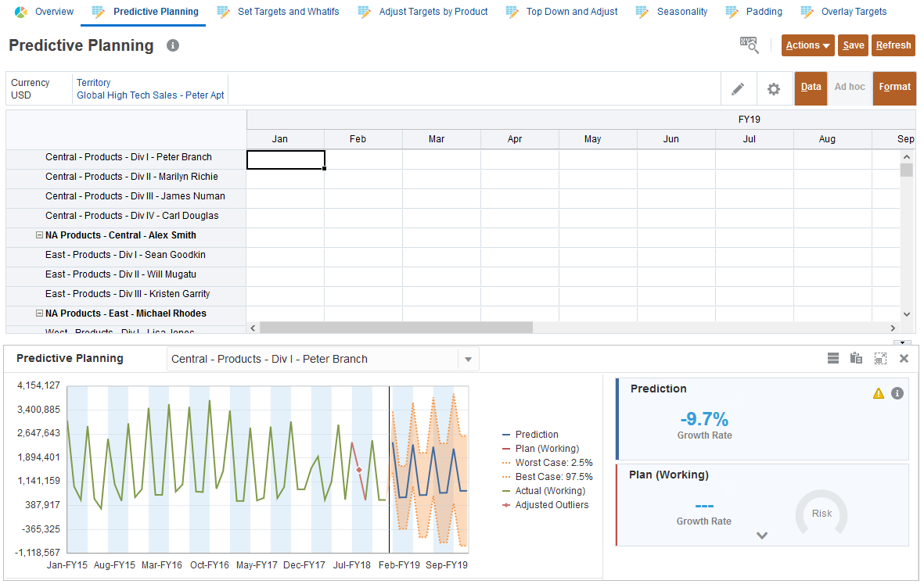924x584 pixels.
Task: Open the Overview tab
Action: pyautogui.click(x=44, y=12)
